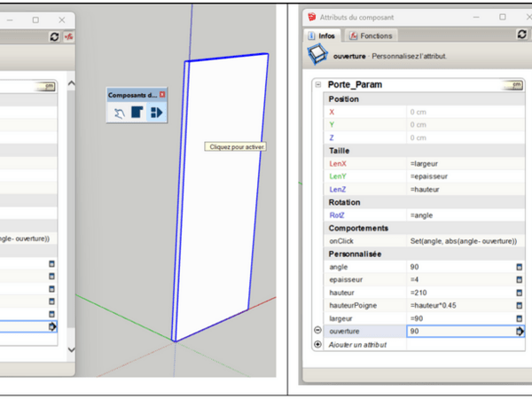Open details icon for epaisseur attribute
The image size is (532, 399).
click(519, 278)
